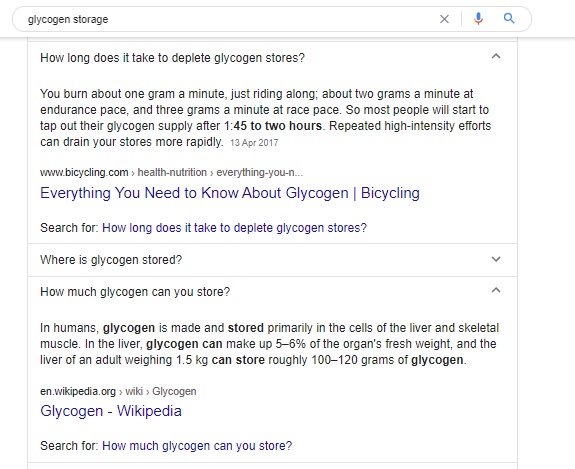Click 'How much glycogen can you store?' question text
Viewport: 575px width, 469px height.
coord(135,292)
